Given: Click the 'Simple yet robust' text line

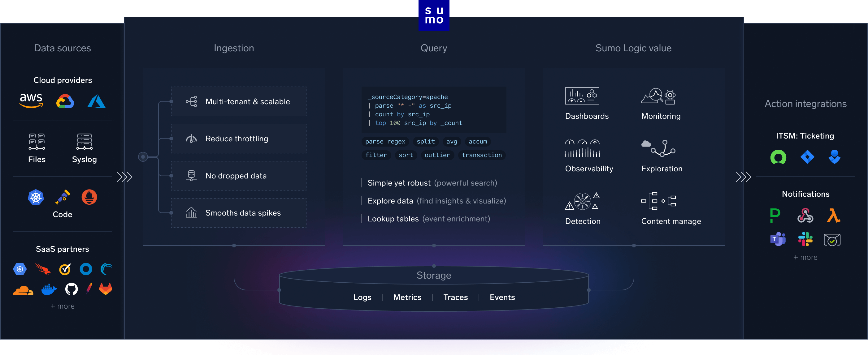Looking at the screenshot, I should point(432,183).
